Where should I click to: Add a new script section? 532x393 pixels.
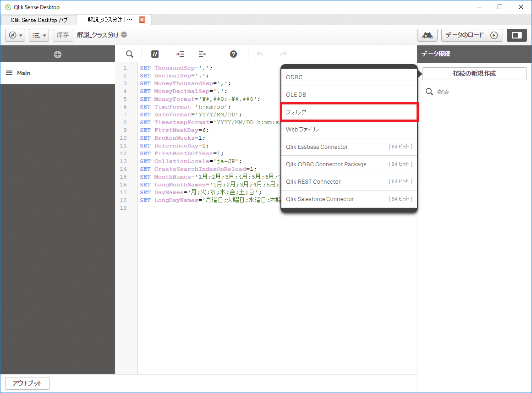(58, 54)
